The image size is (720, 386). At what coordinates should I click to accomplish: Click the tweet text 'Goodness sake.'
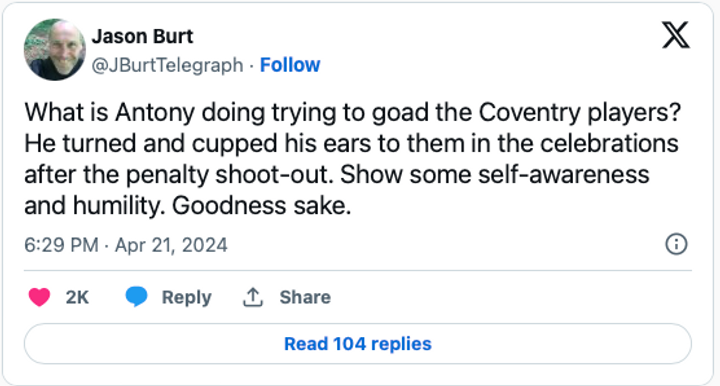(x=261, y=206)
